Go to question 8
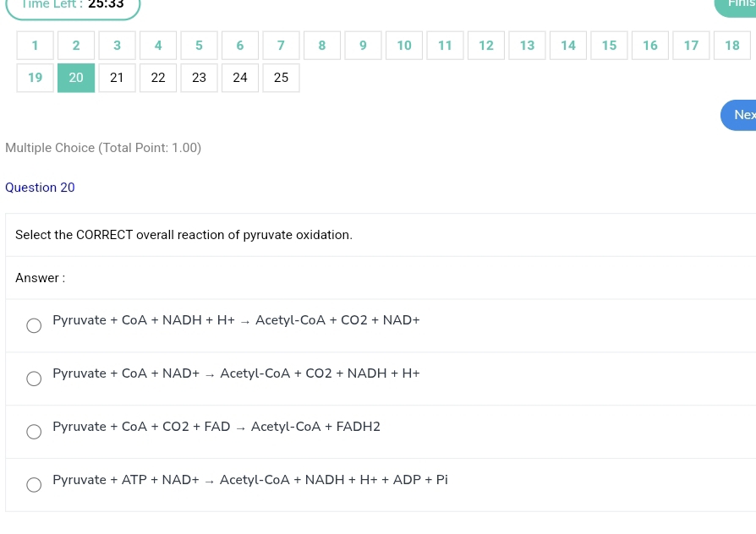Screen dimensions: 756x534 point(321,46)
